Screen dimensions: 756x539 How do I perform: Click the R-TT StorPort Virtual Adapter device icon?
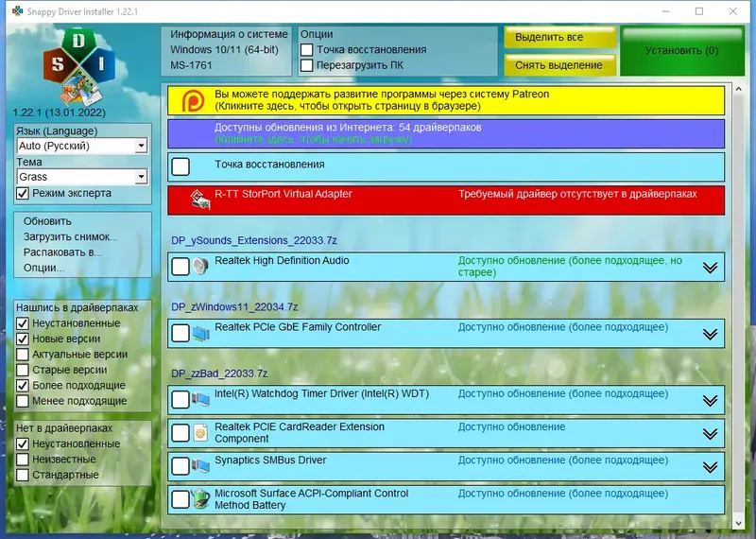point(200,200)
